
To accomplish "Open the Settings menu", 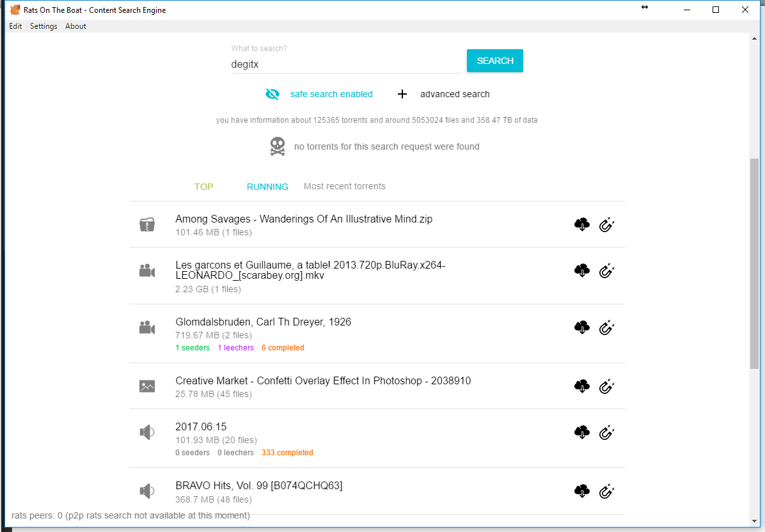I will [43, 26].
